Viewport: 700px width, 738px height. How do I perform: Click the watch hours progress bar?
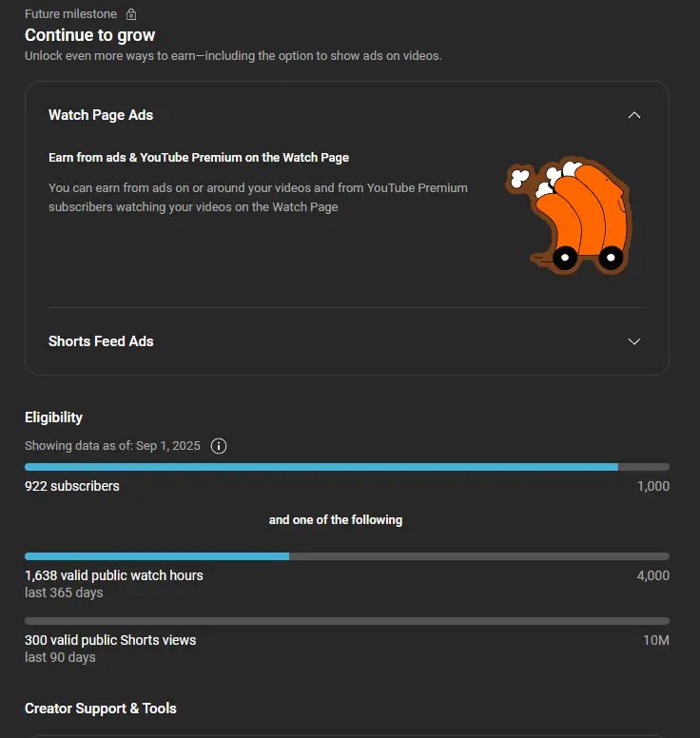(346, 556)
